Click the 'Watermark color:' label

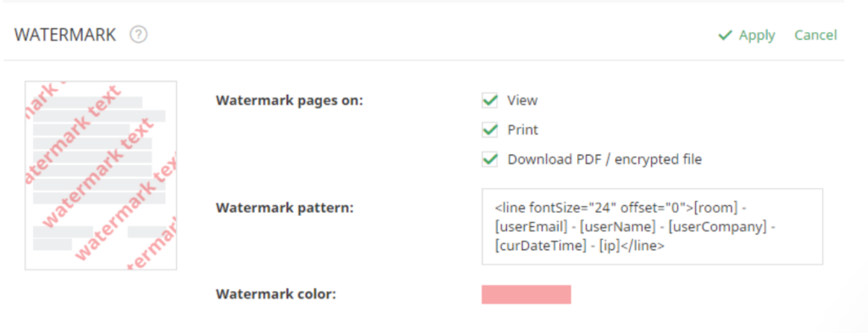pyautogui.click(x=275, y=294)
